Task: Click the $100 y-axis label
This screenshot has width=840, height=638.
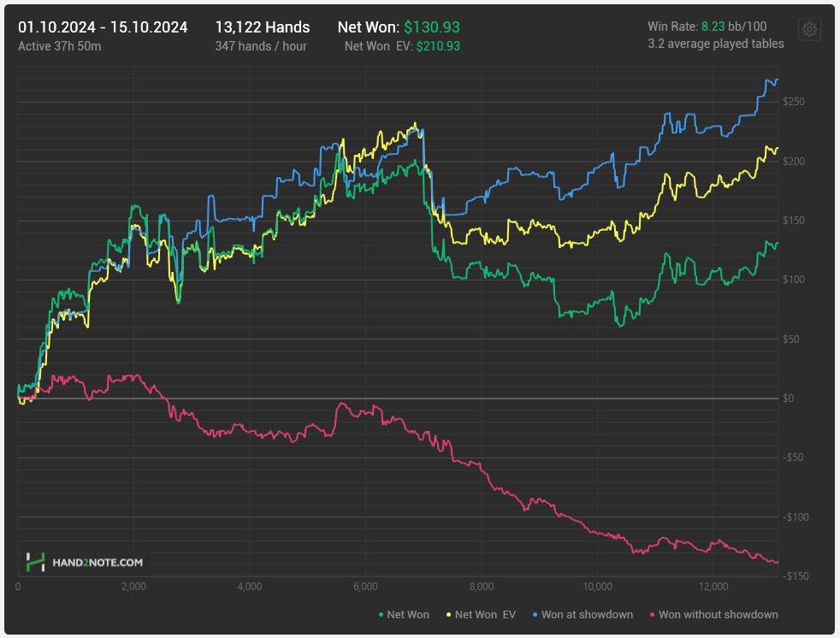Action: click(x=794, y=280)
